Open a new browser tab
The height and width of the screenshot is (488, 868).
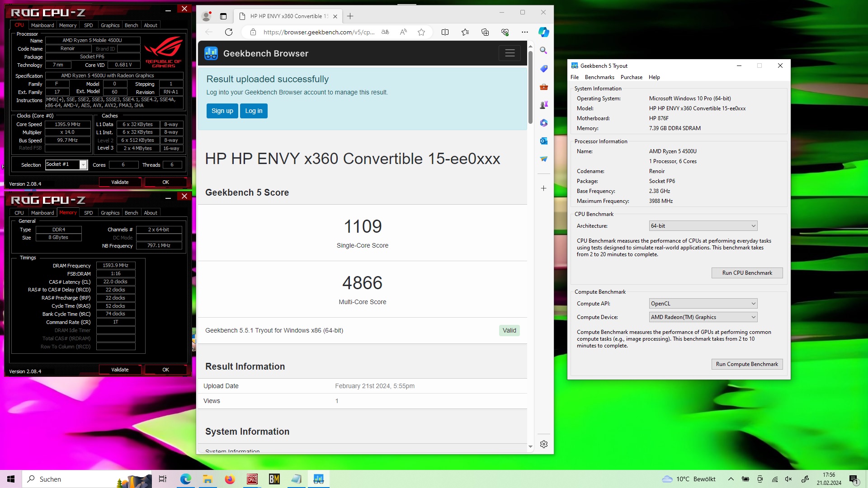pos(350,16)
